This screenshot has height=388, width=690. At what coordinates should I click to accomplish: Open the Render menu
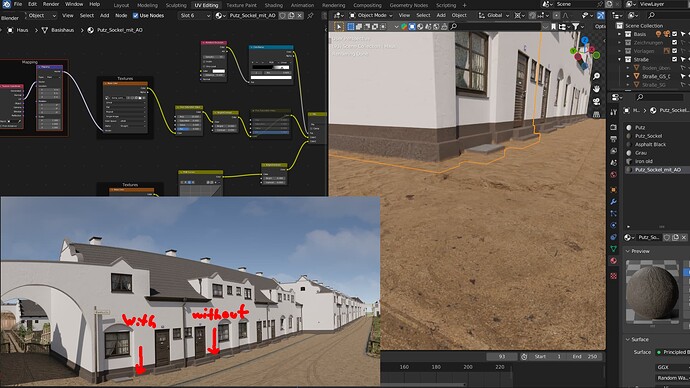pyautogui.click(x=51, y=4)
